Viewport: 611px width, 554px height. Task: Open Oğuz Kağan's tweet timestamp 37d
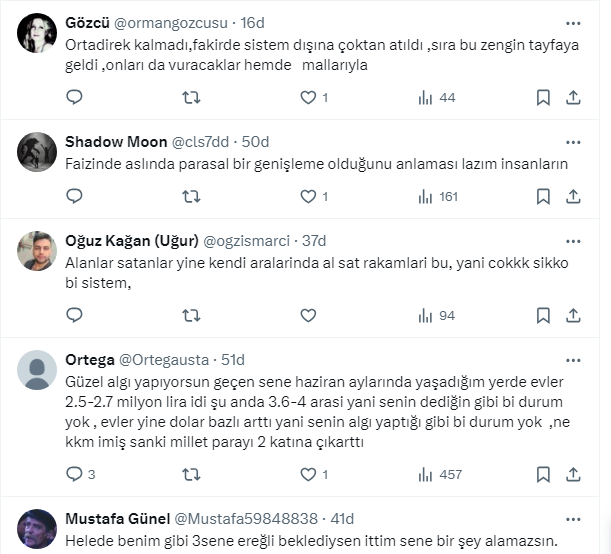point(314,241)
